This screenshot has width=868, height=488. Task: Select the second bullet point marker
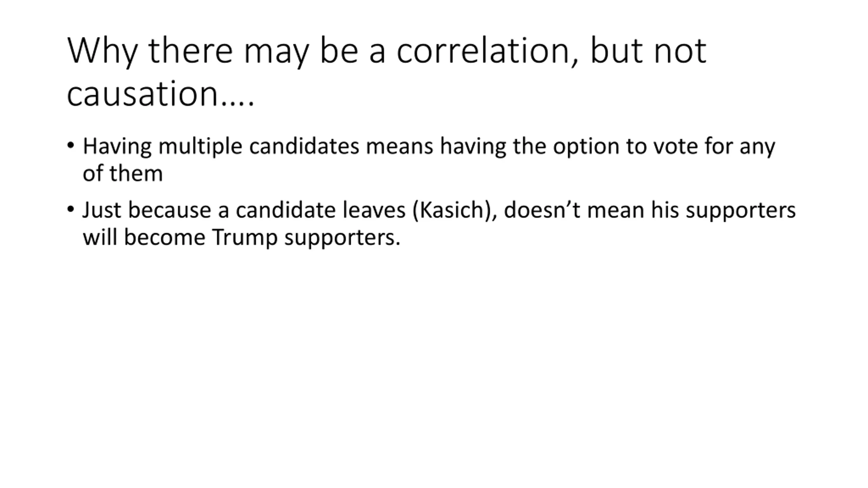[71, 209]
